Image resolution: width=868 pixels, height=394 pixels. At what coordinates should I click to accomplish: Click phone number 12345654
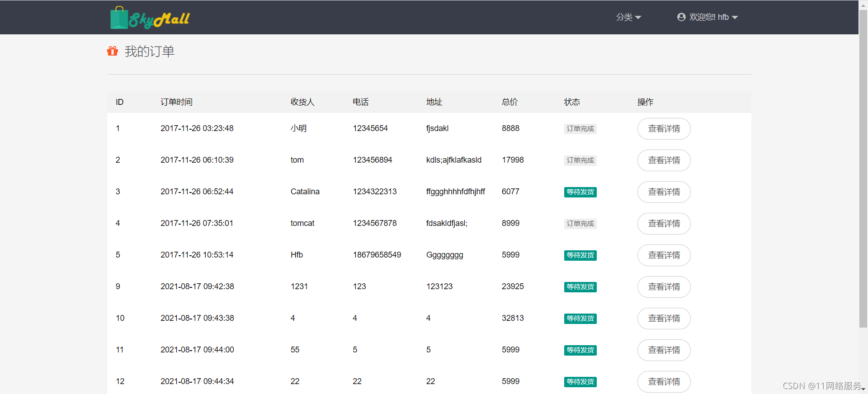370,128
